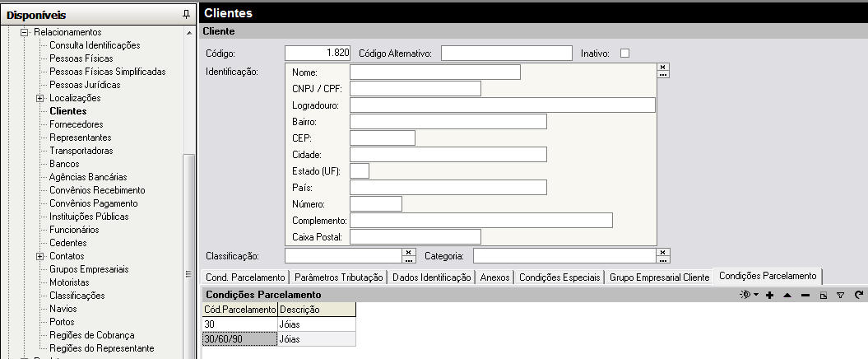Open Pessoas Físicas Simplificadas in the tree

pos(108,72)
